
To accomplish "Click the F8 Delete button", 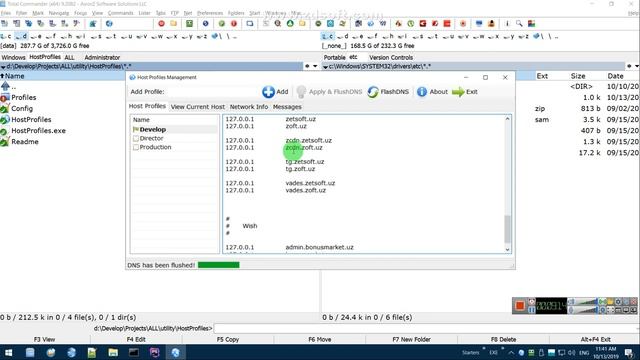I will (x=503, y=340).
